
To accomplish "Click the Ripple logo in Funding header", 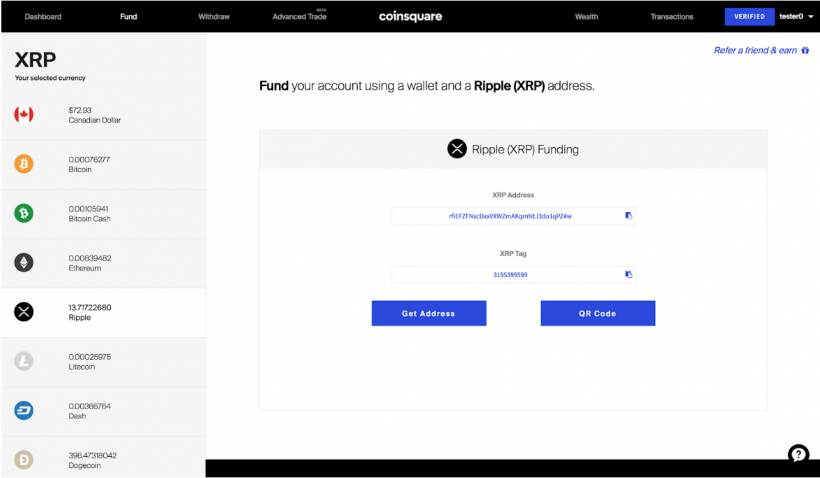I will [457, 149].
